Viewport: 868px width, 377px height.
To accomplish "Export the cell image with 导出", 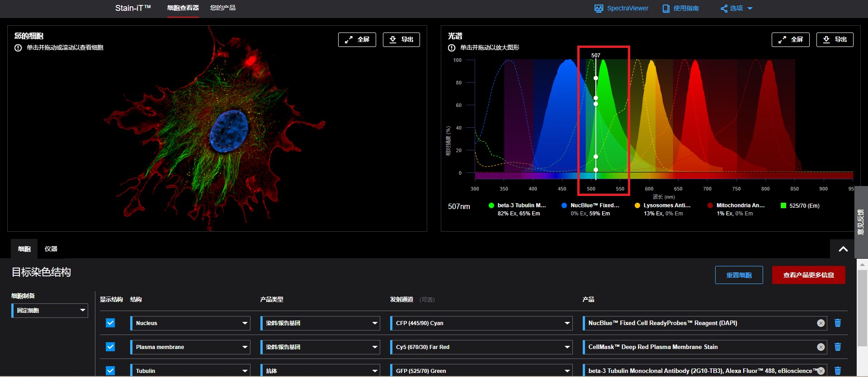I will (x=401, y=39).
